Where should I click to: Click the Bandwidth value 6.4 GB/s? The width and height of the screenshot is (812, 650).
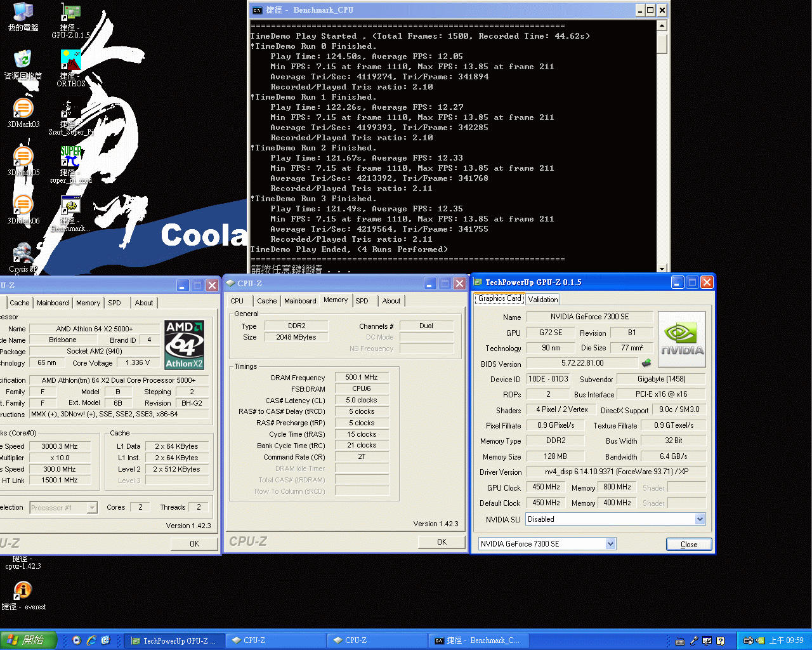673,456
